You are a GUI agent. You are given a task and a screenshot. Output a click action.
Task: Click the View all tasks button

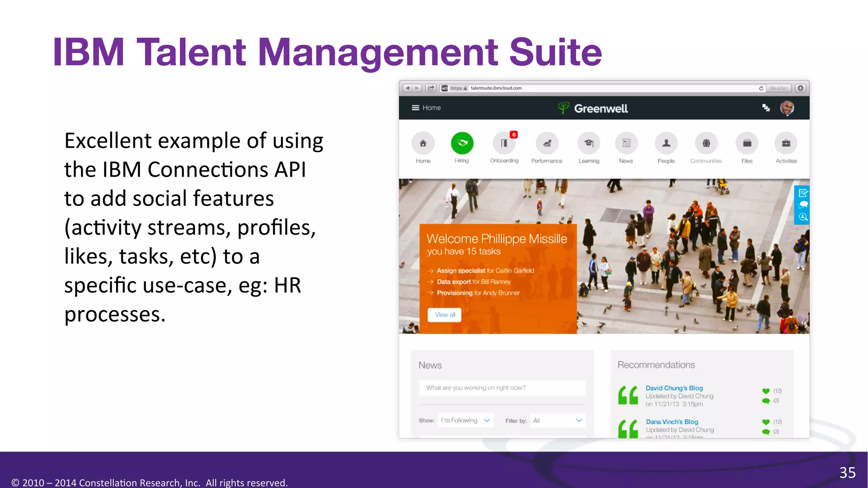pos(445,315)
